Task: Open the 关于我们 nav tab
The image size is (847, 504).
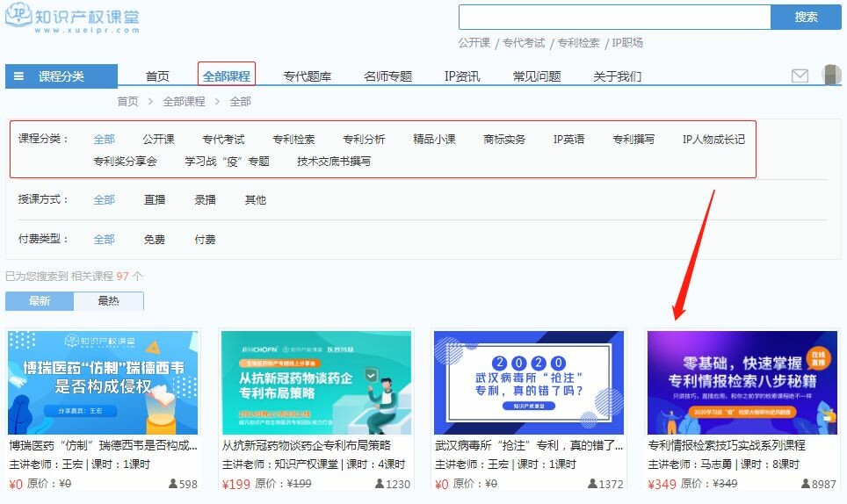Action: [618, 76]
